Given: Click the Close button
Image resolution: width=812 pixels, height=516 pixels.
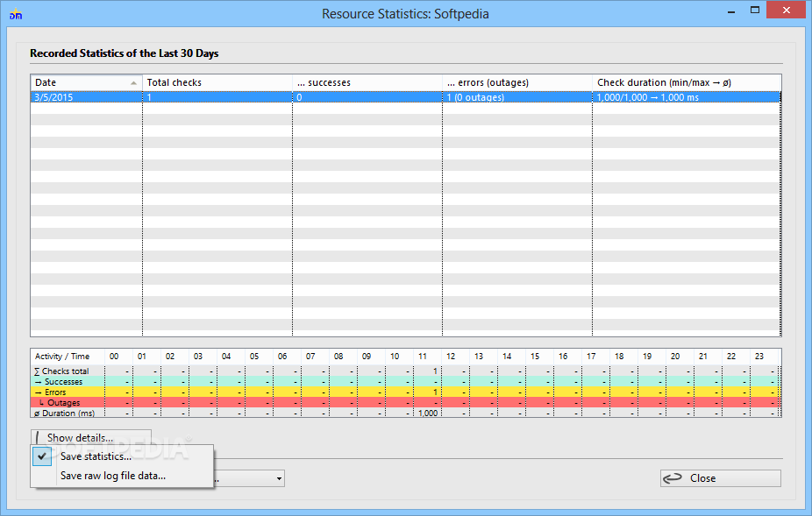Looking at the screenshot, I should coord(720,478).
